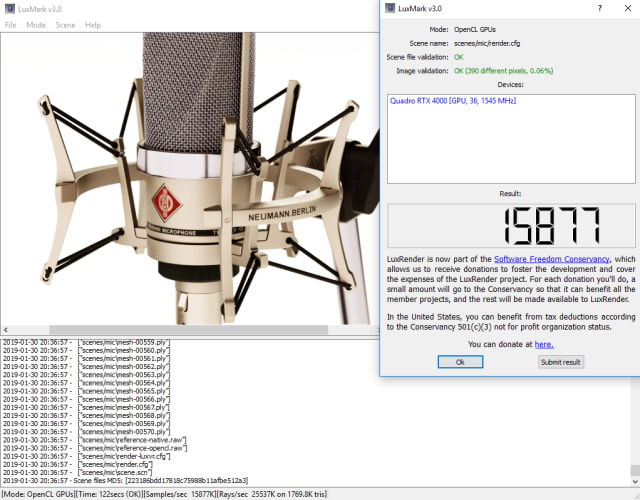Select log line mesh-00564.ply
The height and width of the screenshot is (500, 640).
(x=87, y=383)
